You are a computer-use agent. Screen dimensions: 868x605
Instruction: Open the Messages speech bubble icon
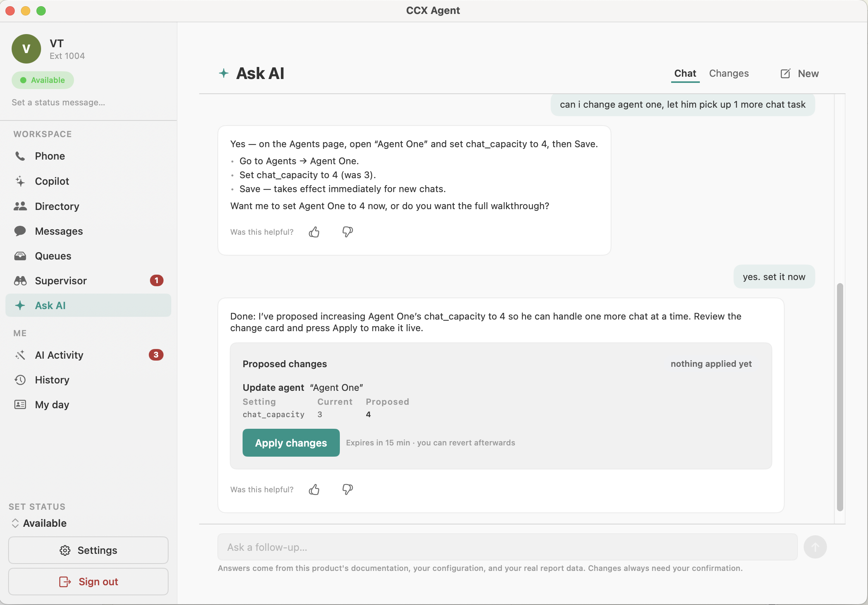click(20, 231)
